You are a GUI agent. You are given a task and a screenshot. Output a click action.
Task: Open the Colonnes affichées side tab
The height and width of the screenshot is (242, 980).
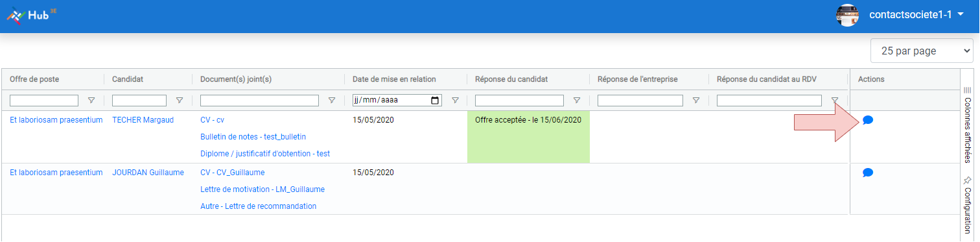[967, 125]
